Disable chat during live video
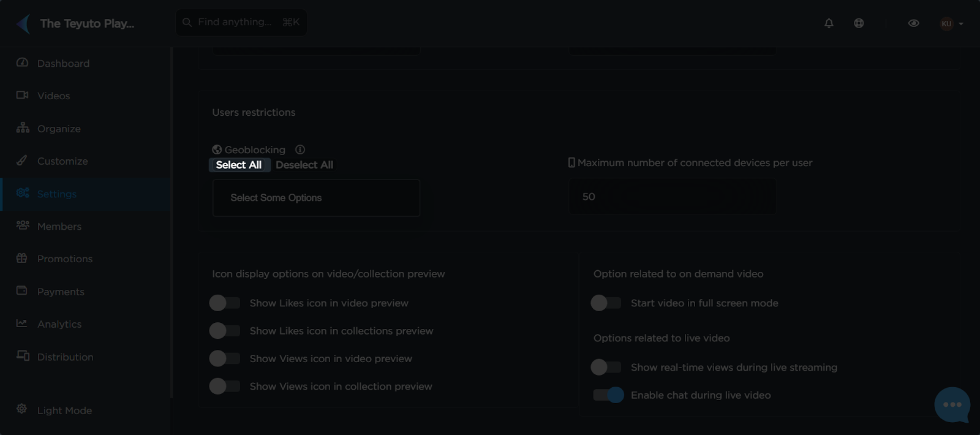The width and height of the screenshot is (980, 435). pyautogui.click(x=608, y=395)
